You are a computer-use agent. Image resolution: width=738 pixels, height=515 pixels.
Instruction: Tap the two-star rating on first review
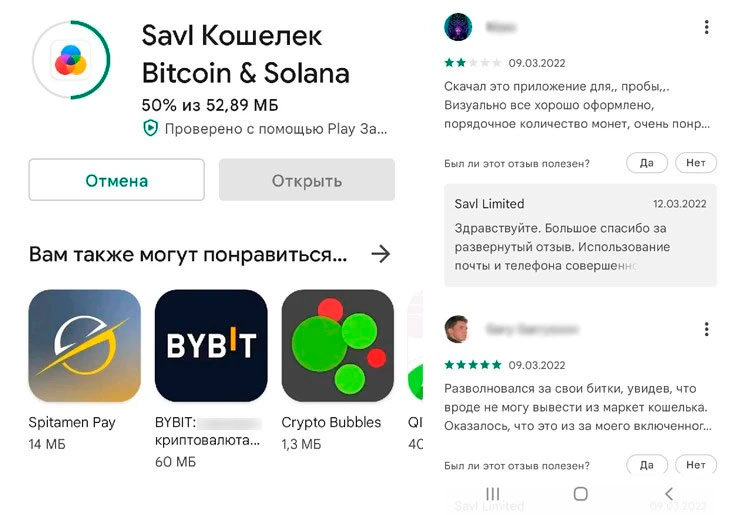tap(473, 63)
